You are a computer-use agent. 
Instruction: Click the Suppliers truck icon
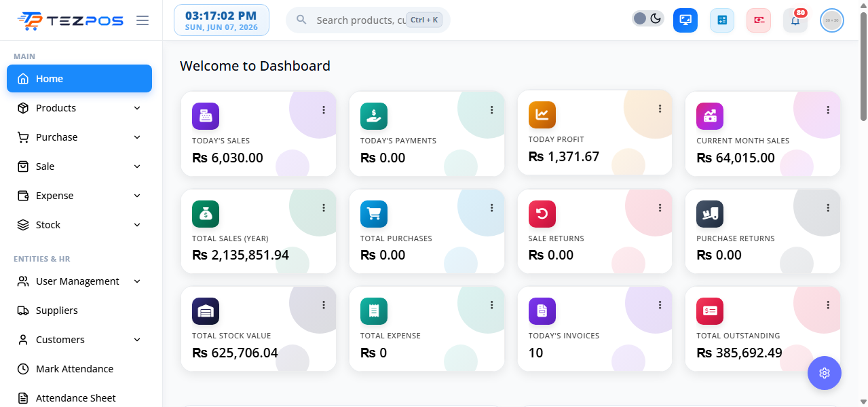coord(23,311)
